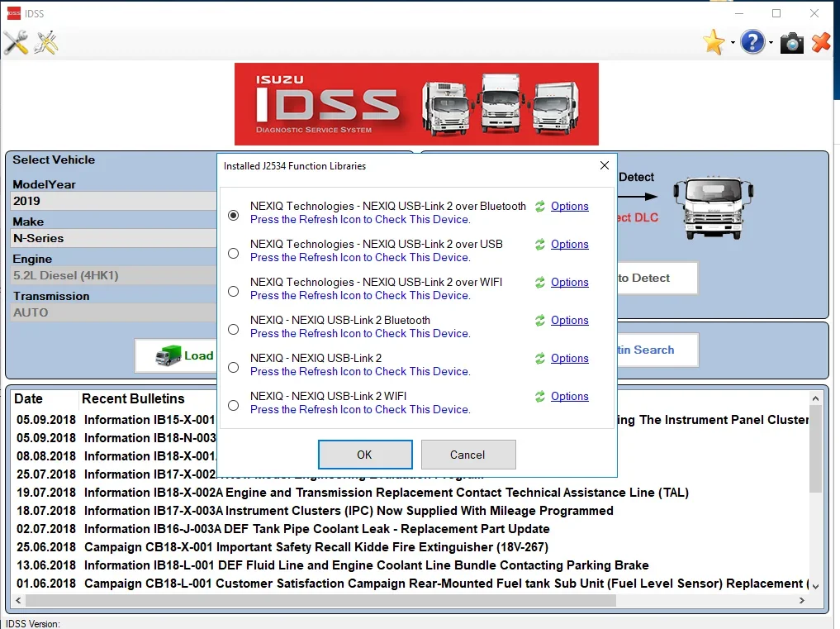Click the white Isuzu truck image
Image resolution: width=840 pixels, height=629 pixels.
713,207
